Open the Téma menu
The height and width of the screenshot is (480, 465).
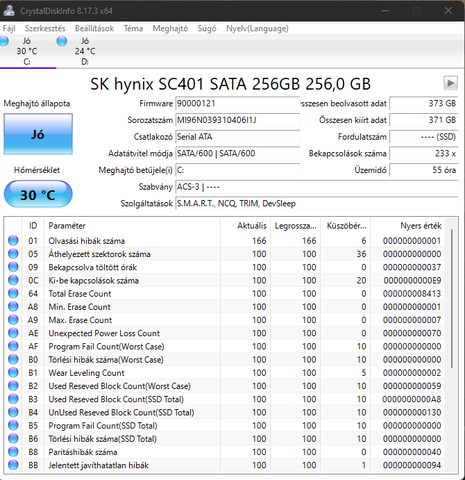click(133, 28)
